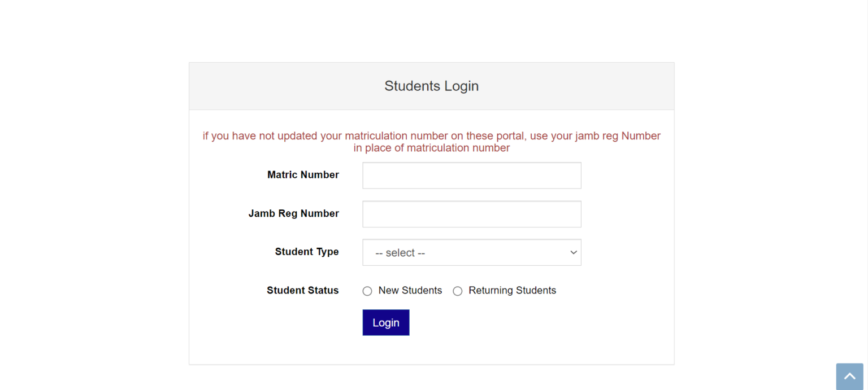Select the New Students radio button
This screenshot has width=868, height=390.
tap(367, 291)
